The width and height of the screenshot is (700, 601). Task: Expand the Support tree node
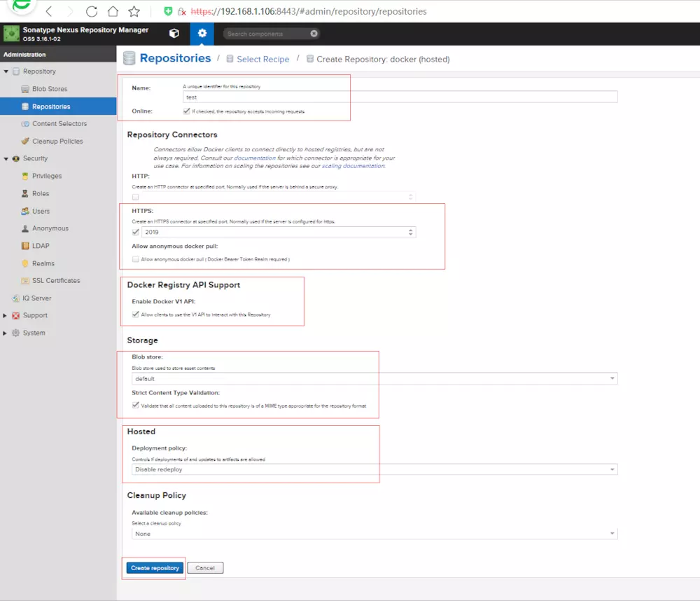(x=5, y=315)
